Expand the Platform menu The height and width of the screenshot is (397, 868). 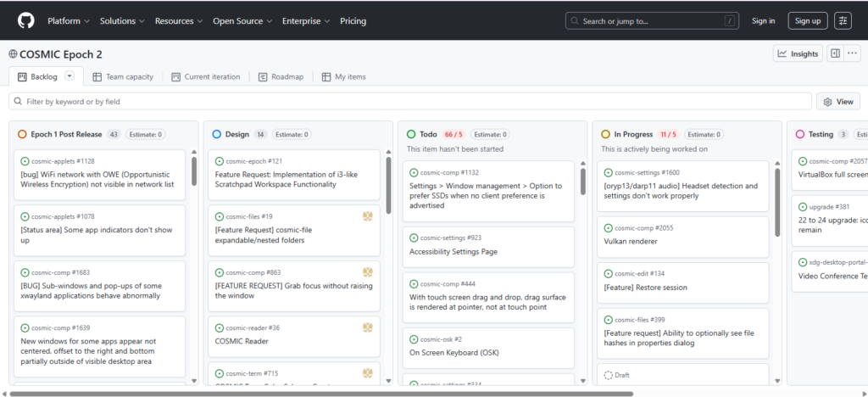68,21
